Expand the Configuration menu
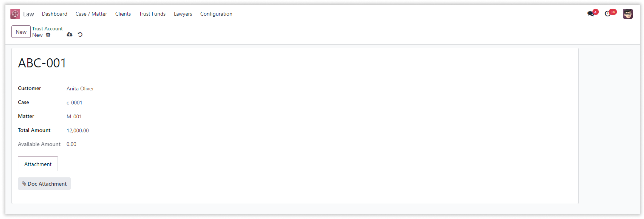644x219 pixels. pyautogui.click(x=216, y=14)
